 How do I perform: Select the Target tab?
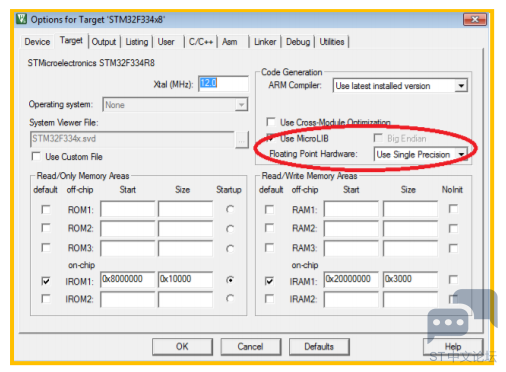[x=71, y=41]
